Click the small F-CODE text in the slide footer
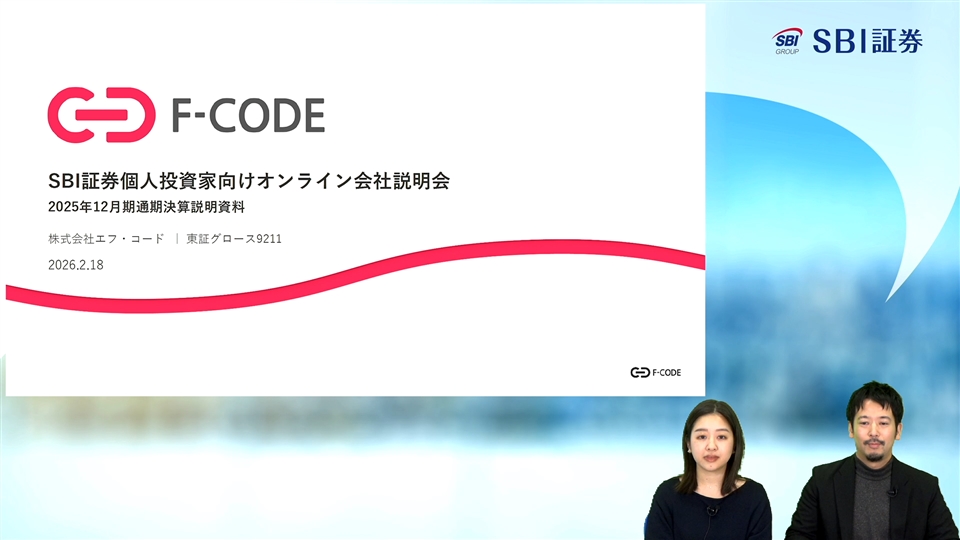This screenshot has height=540, width=960. click(x=666, y=373)
